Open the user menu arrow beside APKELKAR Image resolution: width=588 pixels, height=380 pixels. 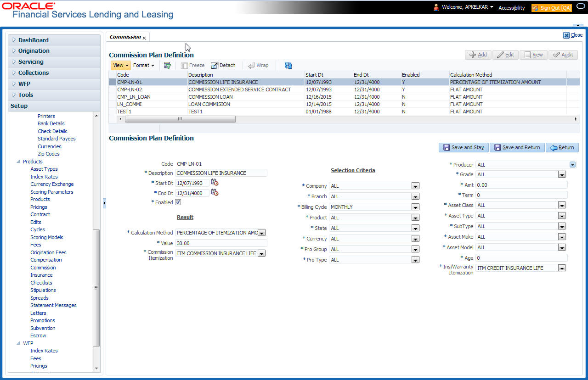click(492, 7)
